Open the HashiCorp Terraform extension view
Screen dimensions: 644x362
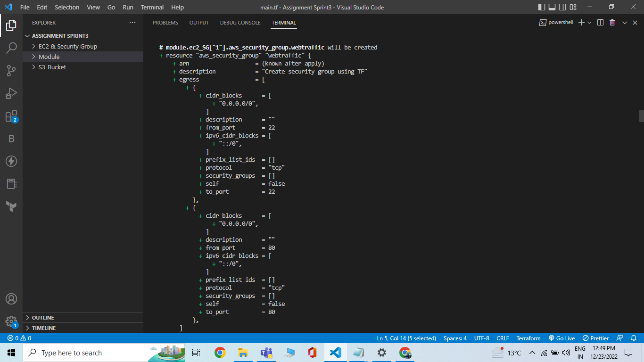coord(11,206)
